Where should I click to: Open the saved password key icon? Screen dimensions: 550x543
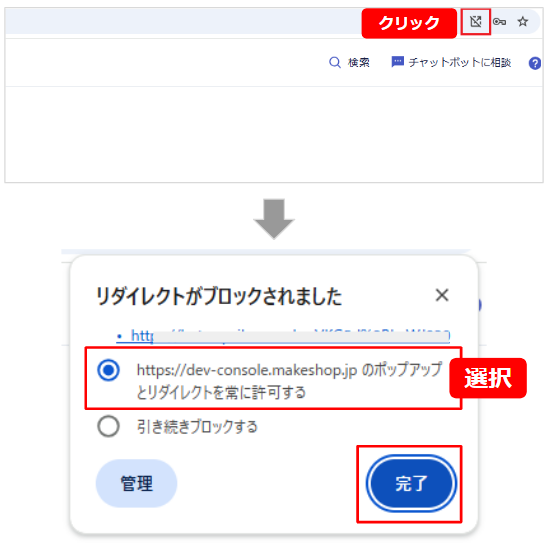click(x=499, y=22)
